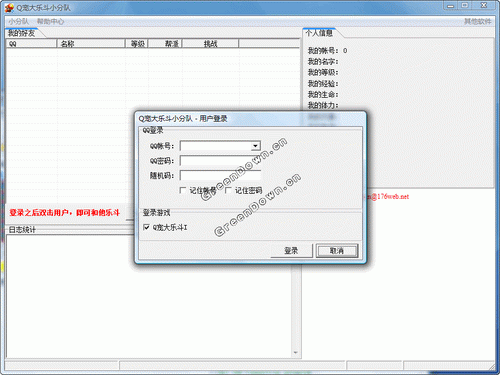The image size is (500, 375).
Task: Switch to the 个人信息 tab
Action: [x=319, y=33]
